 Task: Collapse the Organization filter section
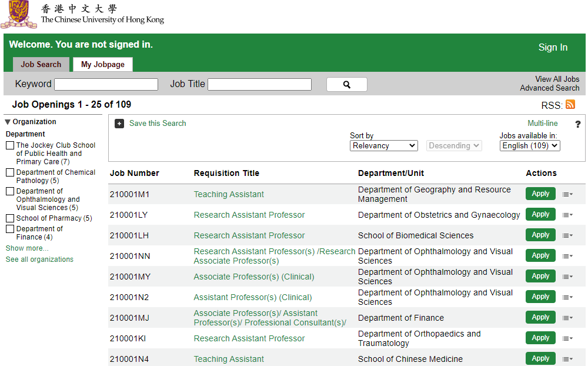(x=8, y=122)
